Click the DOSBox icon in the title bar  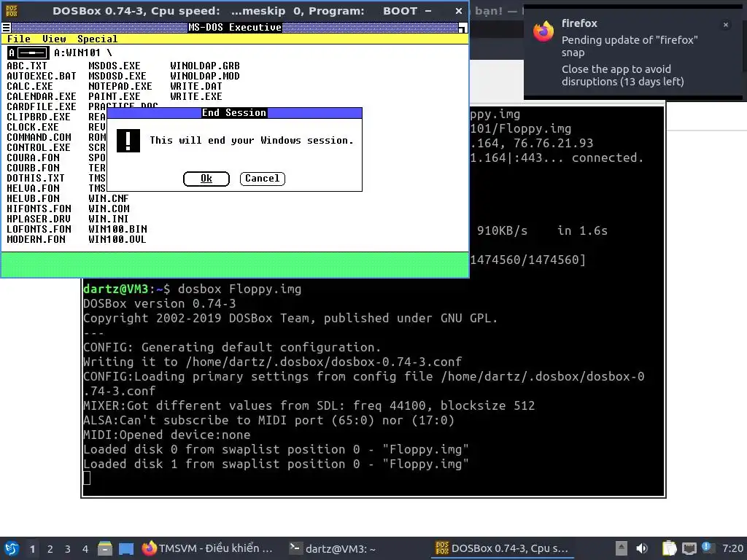(12, 11)
